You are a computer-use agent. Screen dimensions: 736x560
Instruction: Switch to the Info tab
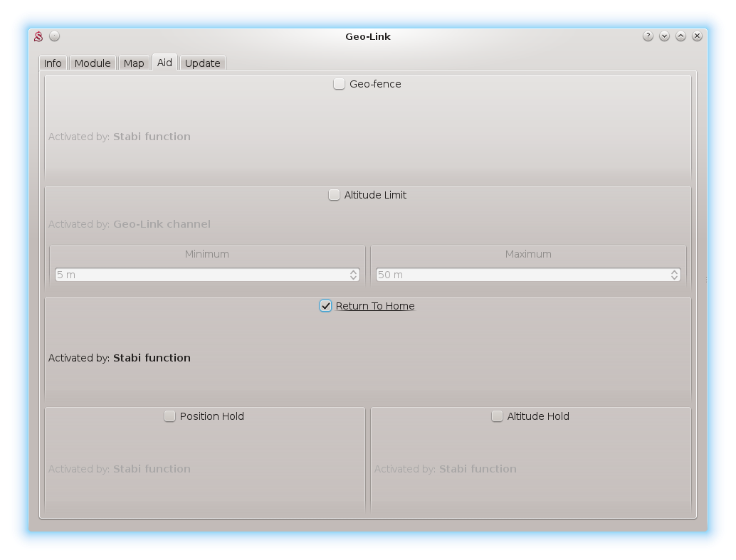tap(53, 63)
